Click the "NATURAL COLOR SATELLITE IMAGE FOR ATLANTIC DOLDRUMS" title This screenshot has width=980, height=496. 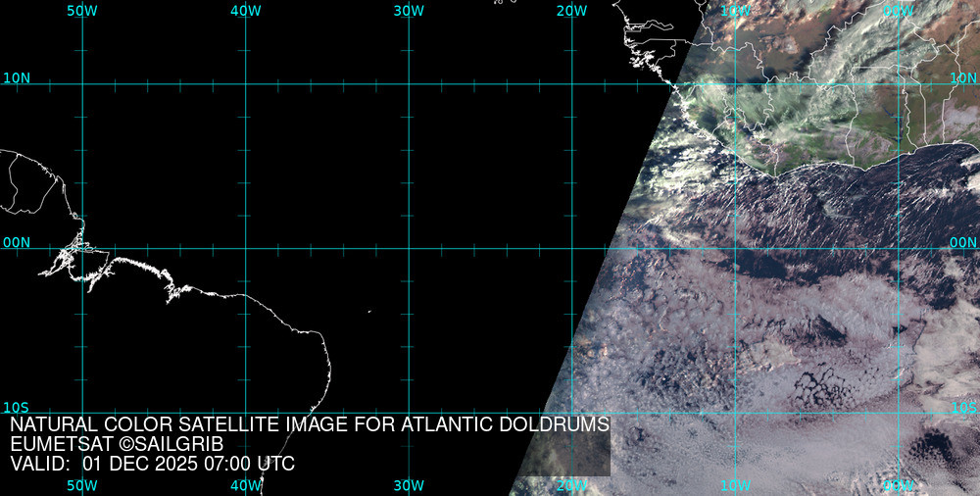tap(310, 425)
